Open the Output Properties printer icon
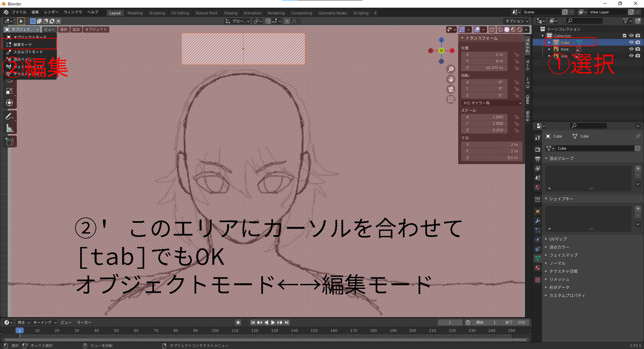Image resolution: width=644 pixels, height=349 pixels. pos(538,158)
